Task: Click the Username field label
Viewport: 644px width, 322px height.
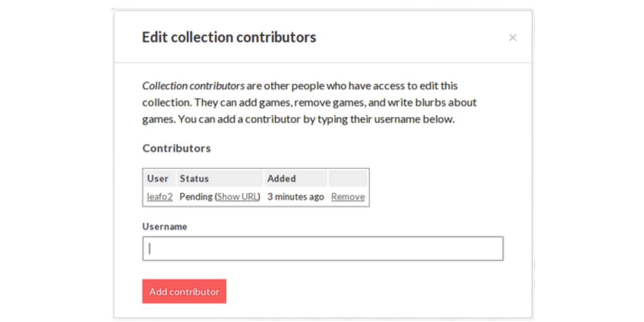Action: [x=165, y=226]
